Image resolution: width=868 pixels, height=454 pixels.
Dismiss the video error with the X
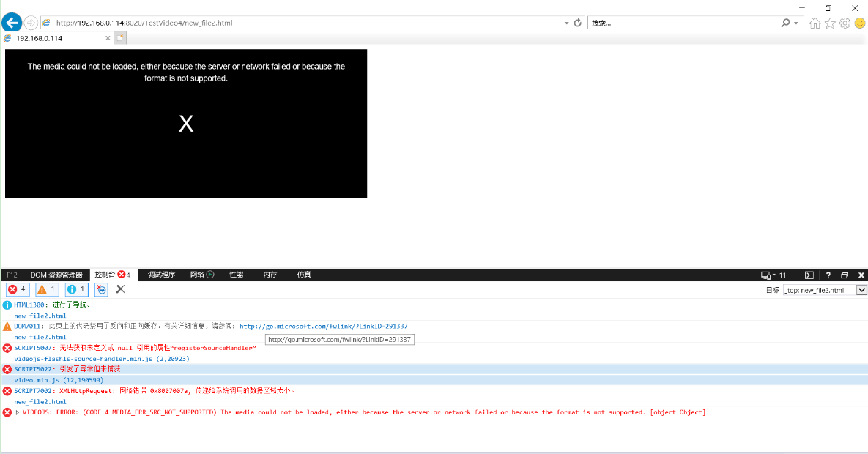pyautogui.click(x=186, y=123)
